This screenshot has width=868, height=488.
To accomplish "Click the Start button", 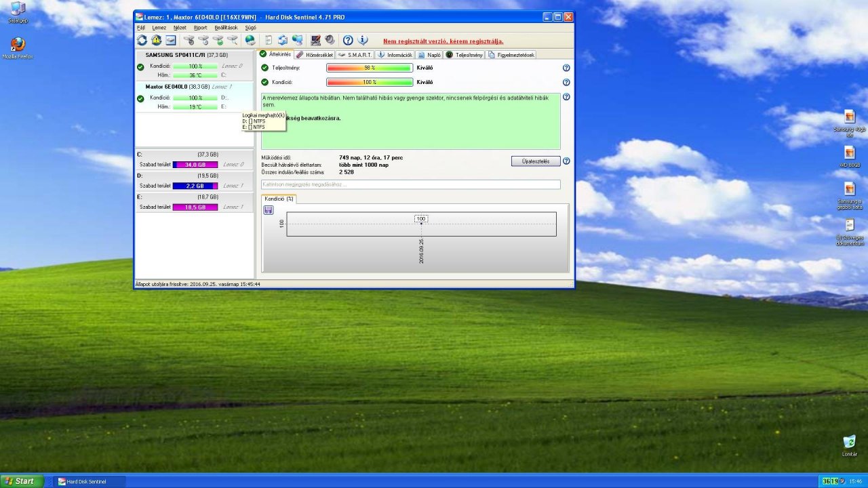I will [22, 481].
